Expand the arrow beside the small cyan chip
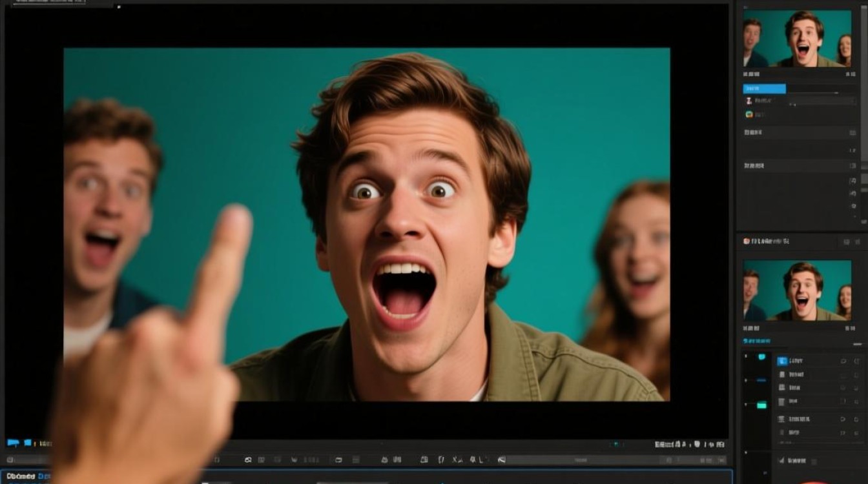 746,356
